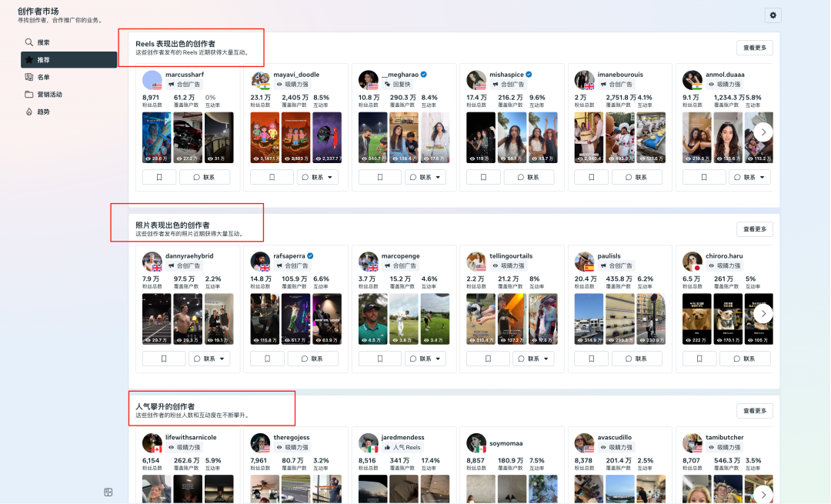This screenshot has width=831, height=504.
Task: Click the 联系 button on marcussharf
Action: tap(205, 176)
